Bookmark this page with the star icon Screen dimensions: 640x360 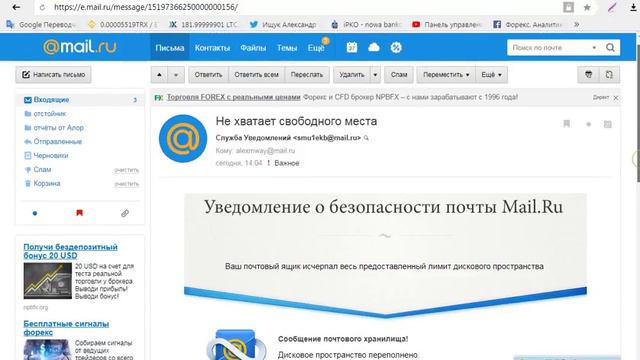coord(587,7)
